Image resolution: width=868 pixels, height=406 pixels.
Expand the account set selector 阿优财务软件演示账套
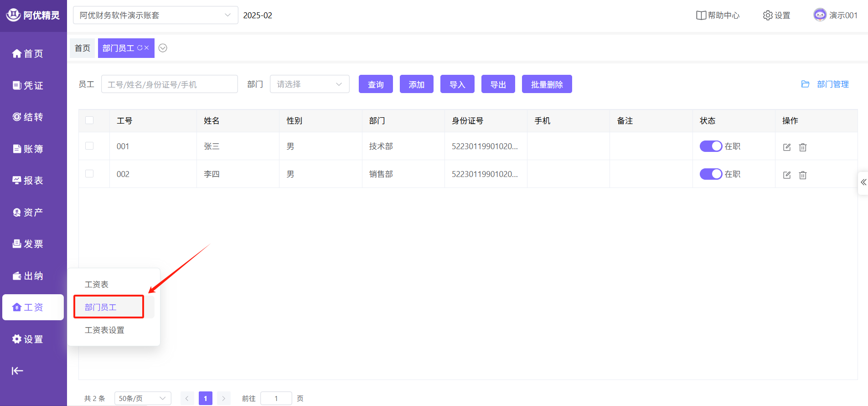[155, 16]
